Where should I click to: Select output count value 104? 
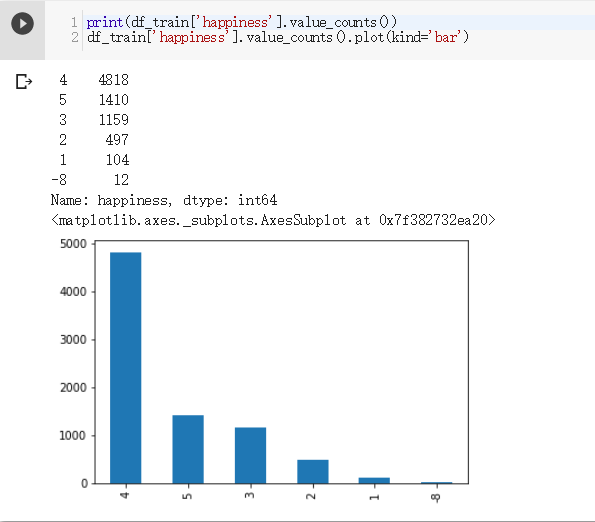117,160
